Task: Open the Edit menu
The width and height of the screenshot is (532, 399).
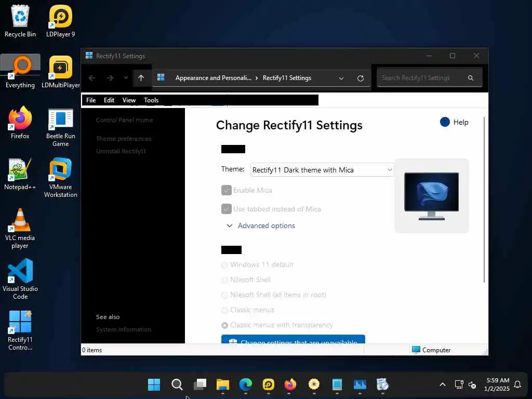Action: click(x=109, y=100)
